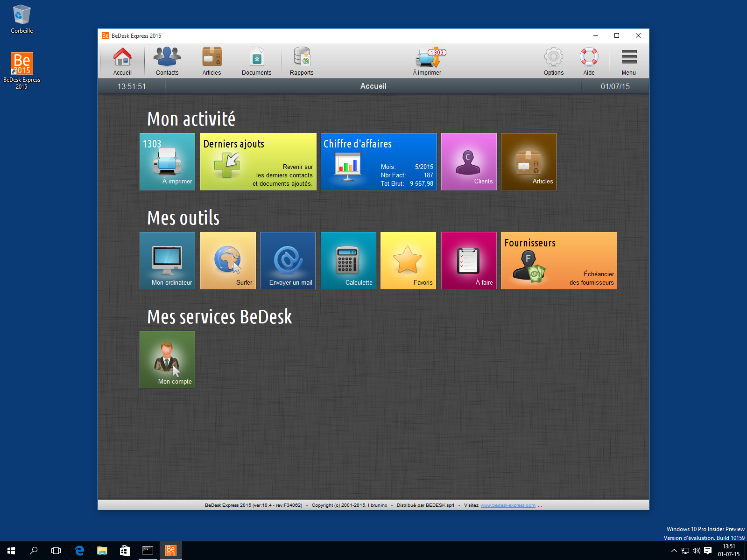Open the volume tray icon

[697, 551]
